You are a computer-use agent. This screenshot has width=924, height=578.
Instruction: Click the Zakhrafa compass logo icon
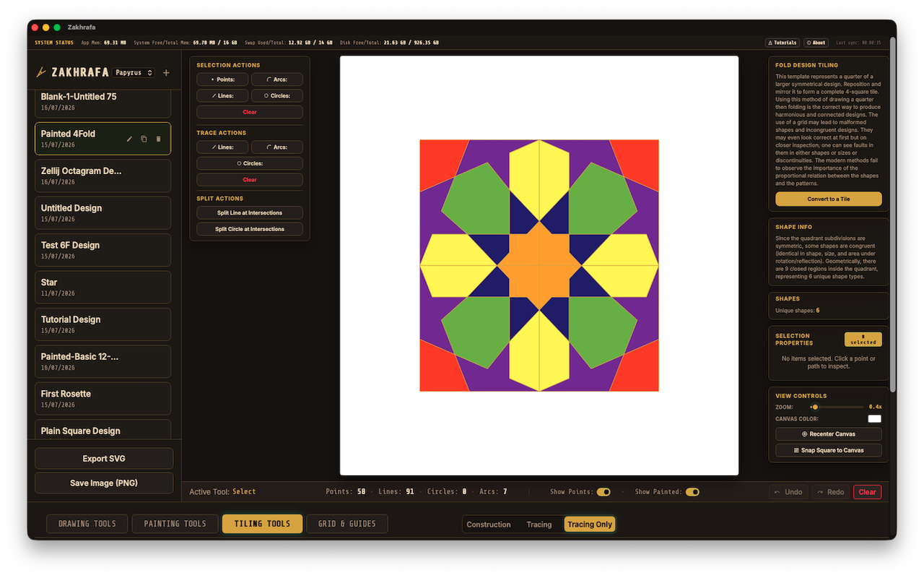[x=41, y=72]
